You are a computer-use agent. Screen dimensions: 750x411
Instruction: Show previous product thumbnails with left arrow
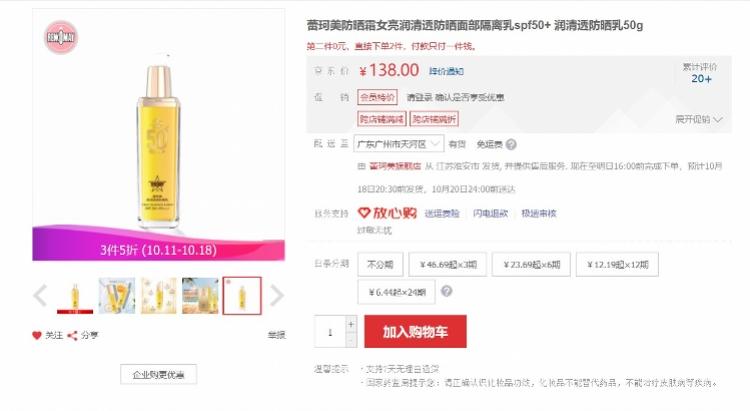pyautogui.click(x=41, y=295)
